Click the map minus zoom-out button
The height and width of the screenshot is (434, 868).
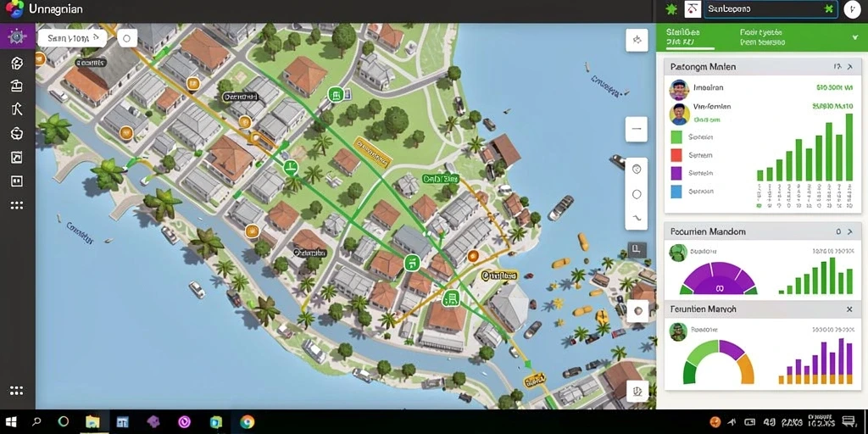point(637,129)
